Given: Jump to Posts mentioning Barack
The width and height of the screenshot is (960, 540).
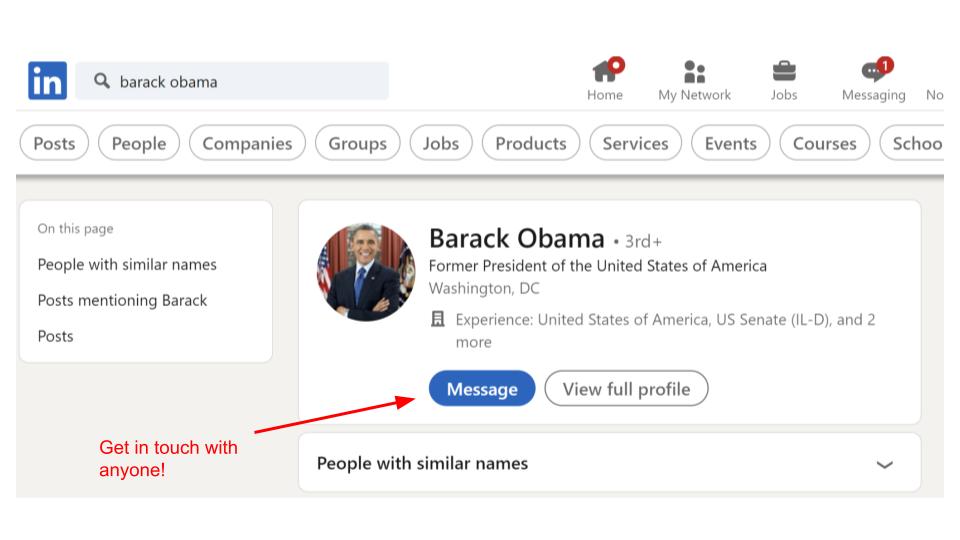Looking at the screenshot, I should 122,300.
